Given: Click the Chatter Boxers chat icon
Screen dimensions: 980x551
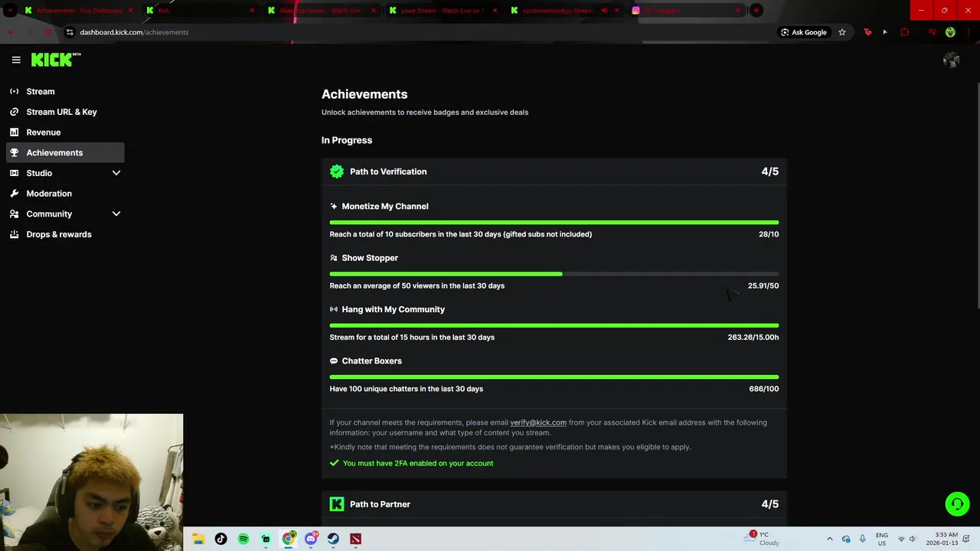Looking at the screenshot, I should tap(334, 361).
